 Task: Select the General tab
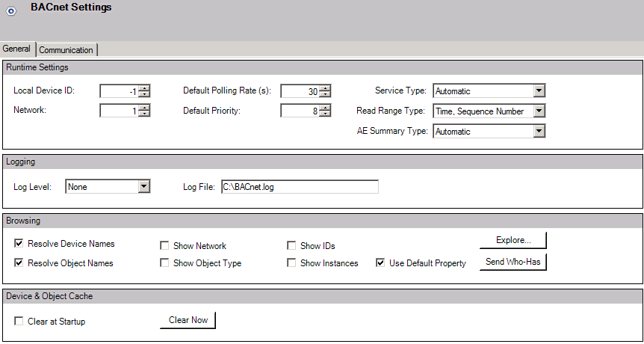pyautogui.click(x=16, y=49)
